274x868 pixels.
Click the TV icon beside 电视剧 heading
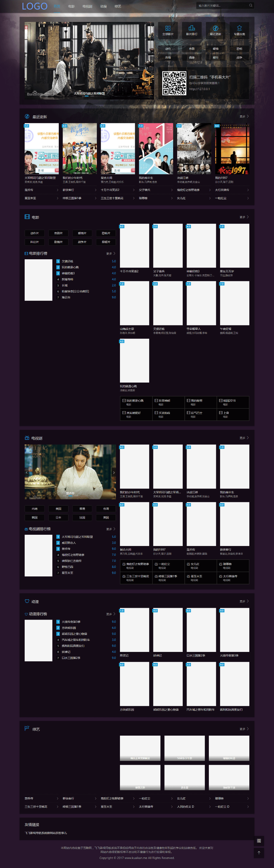[x=27, y=438]
